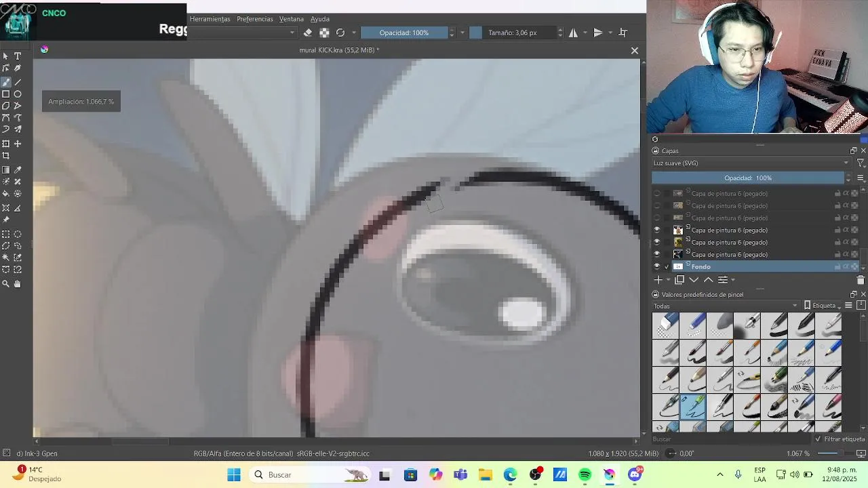868x488 pixels.
Task: Open the Todas preset tag dropdown
Action: pyautogui.click(x=726, y=306)
